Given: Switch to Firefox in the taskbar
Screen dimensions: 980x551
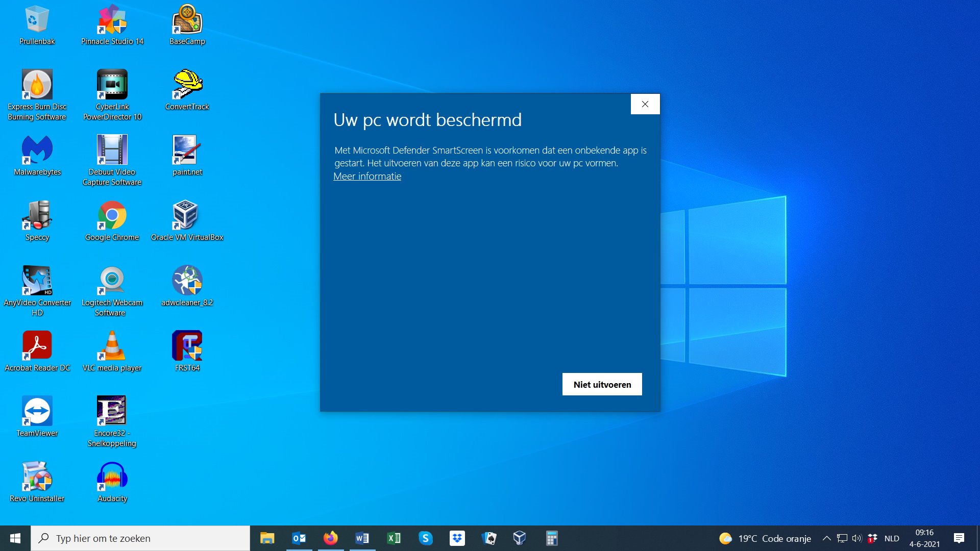Looking at the screenshot, I should point(331,538).
